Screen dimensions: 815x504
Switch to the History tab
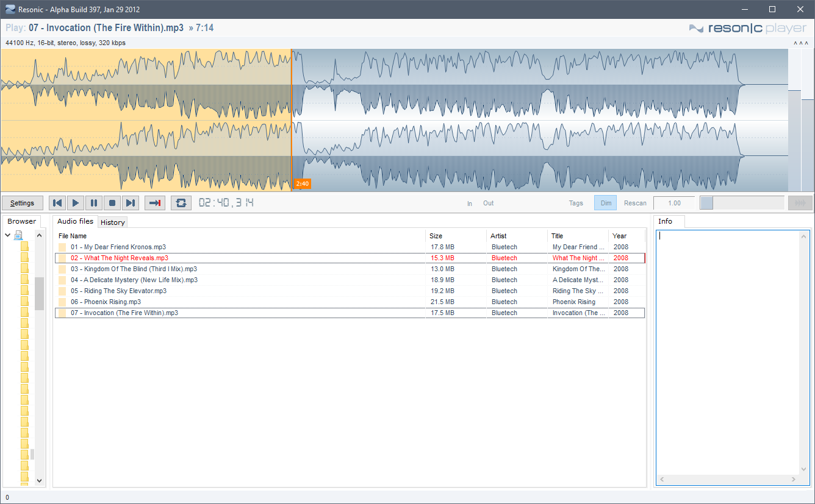coord(113,222)
